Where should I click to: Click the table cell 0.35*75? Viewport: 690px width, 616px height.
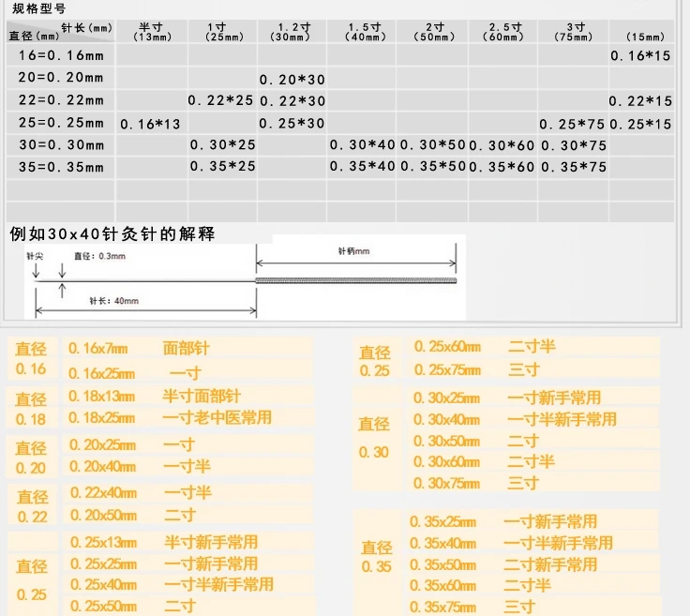point(574,167)
